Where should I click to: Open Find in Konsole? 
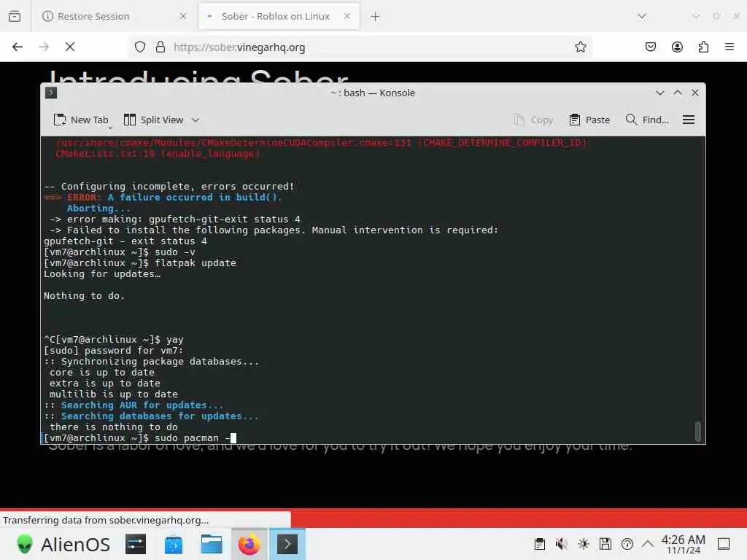[x=648, y=120]
